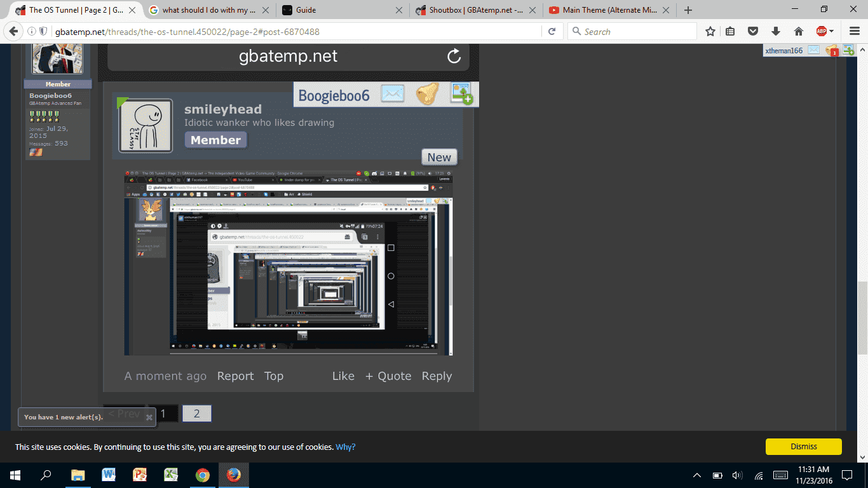Open the 'You have 1 new alert(s)' notice
This screenshot has height=488, width=868.
point(64,417)
